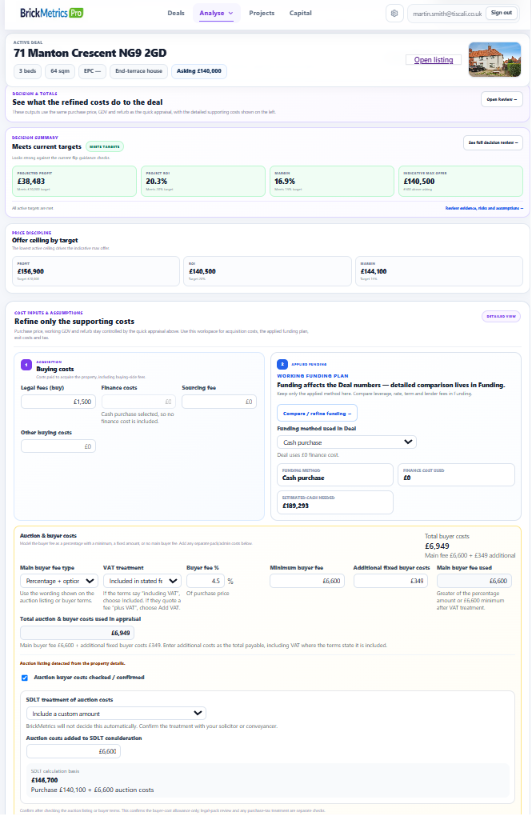Edit Auction costs added to SDLT consideration
The image size is (531, 815).
73,752
